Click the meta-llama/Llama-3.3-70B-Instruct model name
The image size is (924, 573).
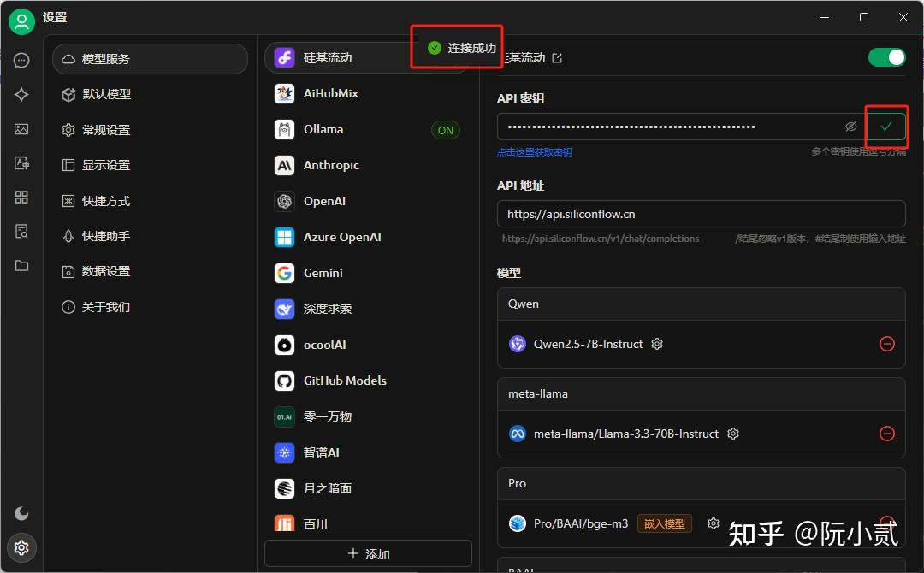point(625,434)
